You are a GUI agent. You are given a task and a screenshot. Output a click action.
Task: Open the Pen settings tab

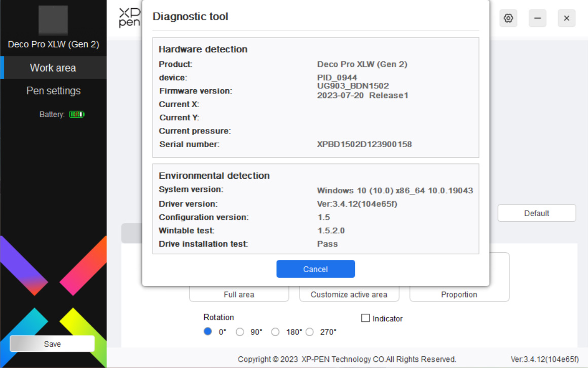pos(53,91)
